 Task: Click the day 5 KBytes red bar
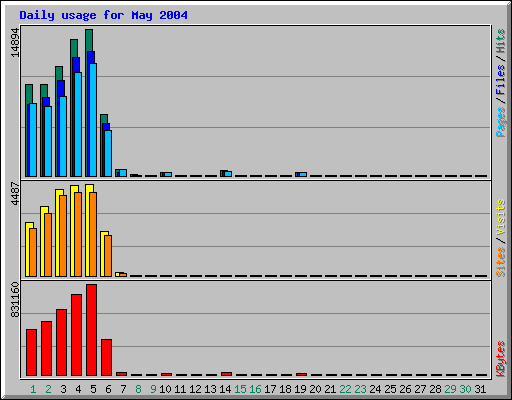(x=91, y=330)
